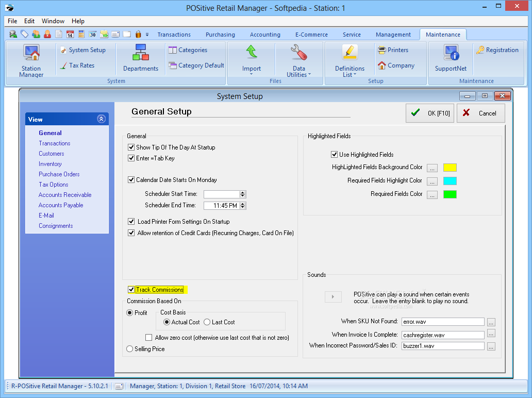Adjust the Scheduler End Time spinner
This screenshot has width=532, height=398.
click(x=243, y=206)
